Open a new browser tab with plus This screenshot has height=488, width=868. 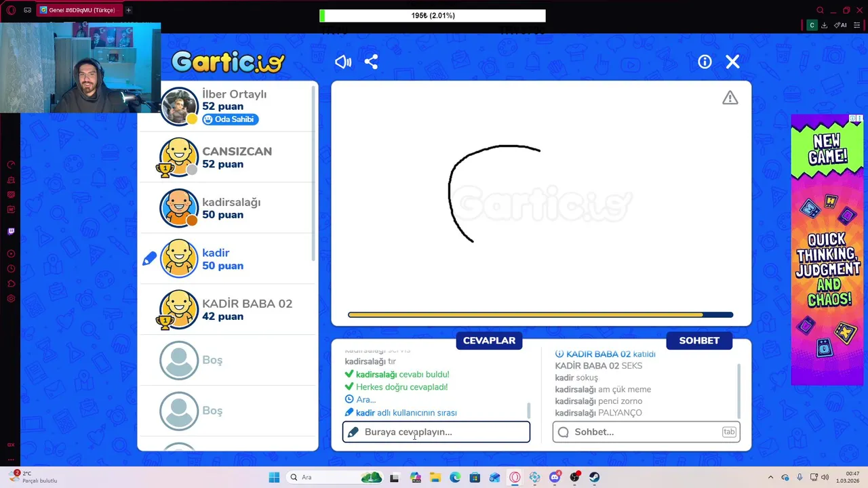(x=128, y=10)
